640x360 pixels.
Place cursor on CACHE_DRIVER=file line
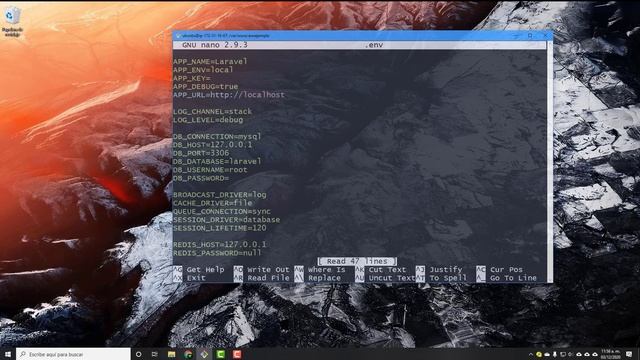point(212,203)
